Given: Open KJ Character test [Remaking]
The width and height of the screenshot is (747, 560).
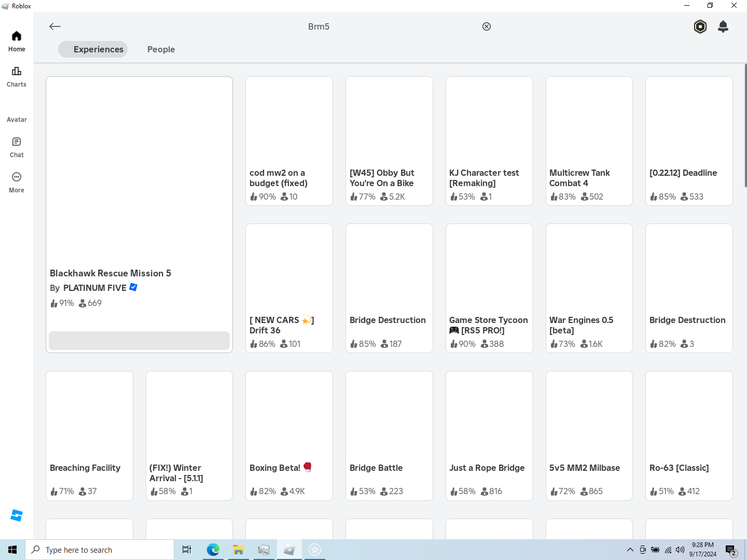Looking at the screenshot, I should coord(489,141).
